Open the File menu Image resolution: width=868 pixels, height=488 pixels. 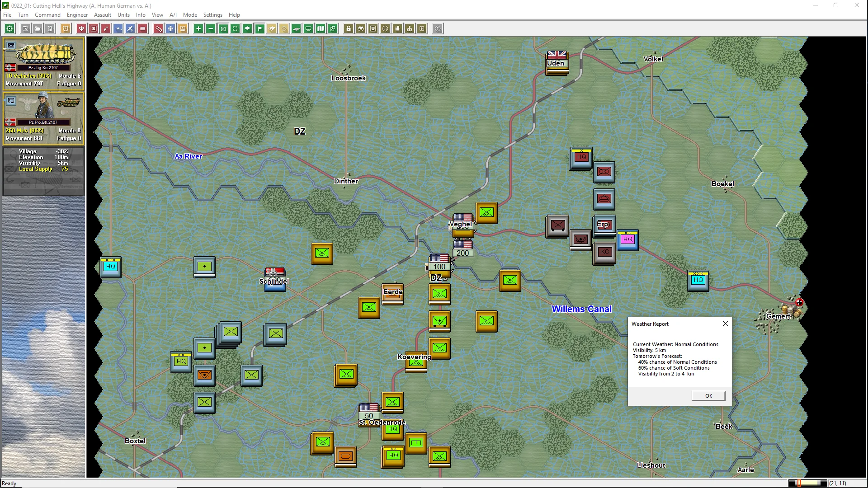[7, 15]
